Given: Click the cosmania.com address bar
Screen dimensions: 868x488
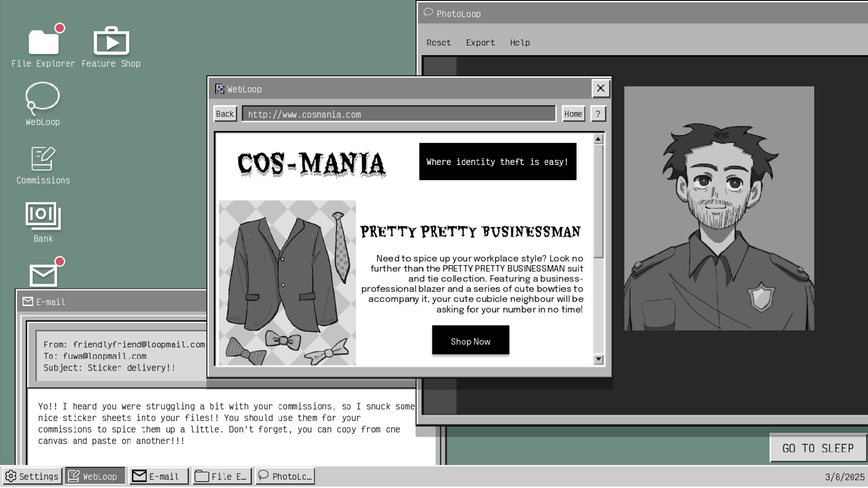Looking at the screenshot, I should tap(398, 113).
